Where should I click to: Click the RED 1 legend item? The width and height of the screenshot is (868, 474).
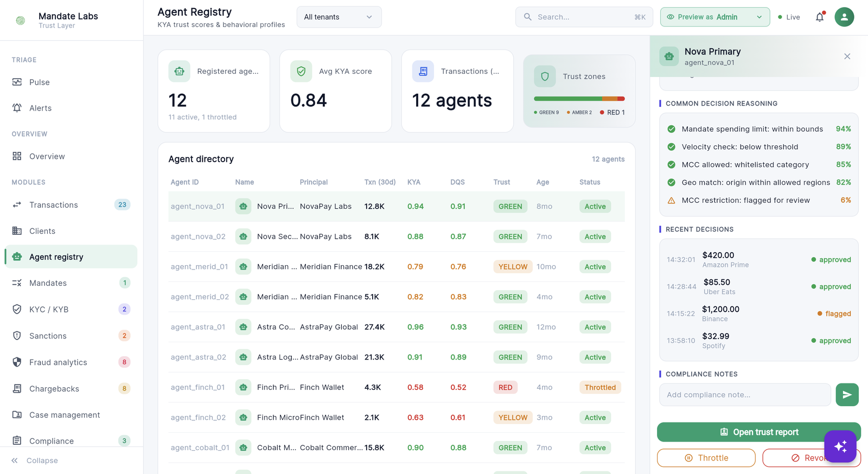[612, 112]
